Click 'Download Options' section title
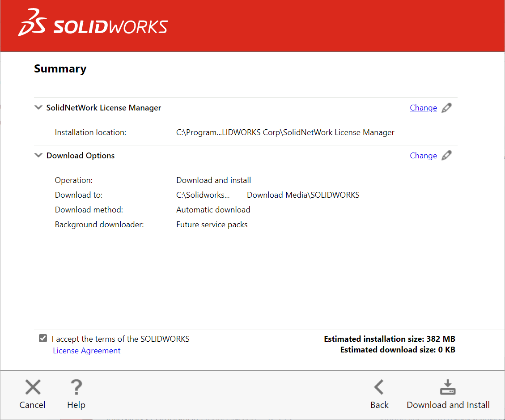Image resolution: width=505 pixels, height=420 pixels. pos(81,156)
